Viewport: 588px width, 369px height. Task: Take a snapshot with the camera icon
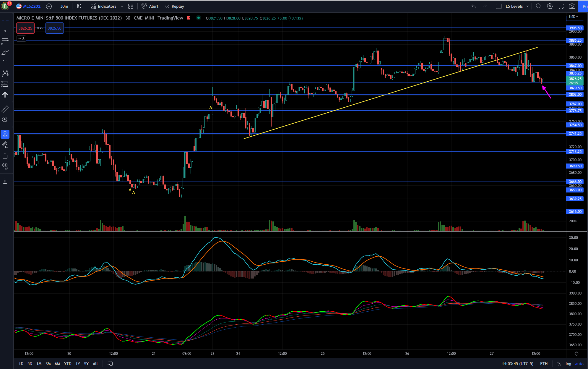tap(572, 6)
